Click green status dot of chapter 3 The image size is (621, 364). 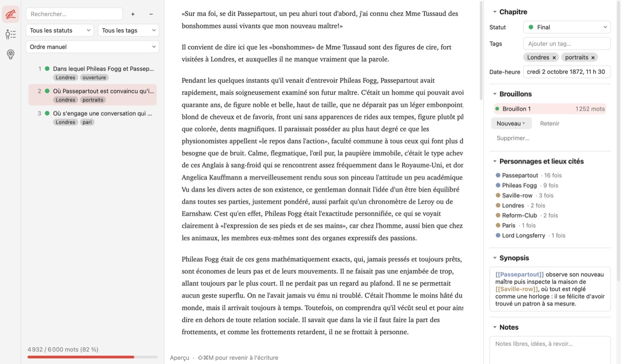[x=47, y=113]
